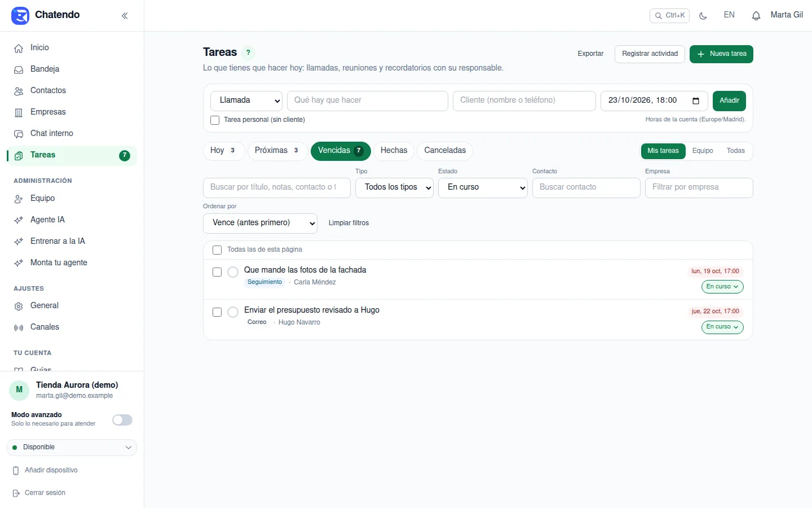Open Entrenar a la IA icon

(x=19, y=242)
